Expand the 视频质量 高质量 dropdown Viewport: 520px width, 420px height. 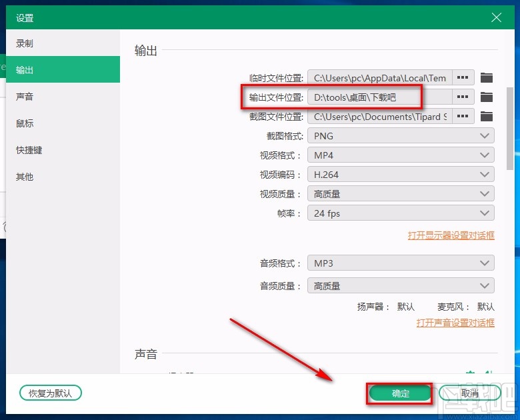pyautogui.click(x=401, y=194)
